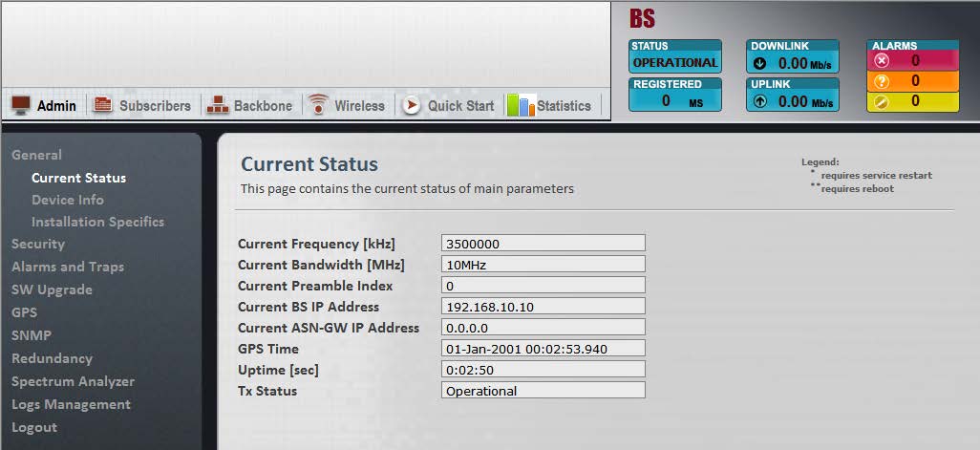Click the 'Tx Status' label

click(x=266, y=391)
